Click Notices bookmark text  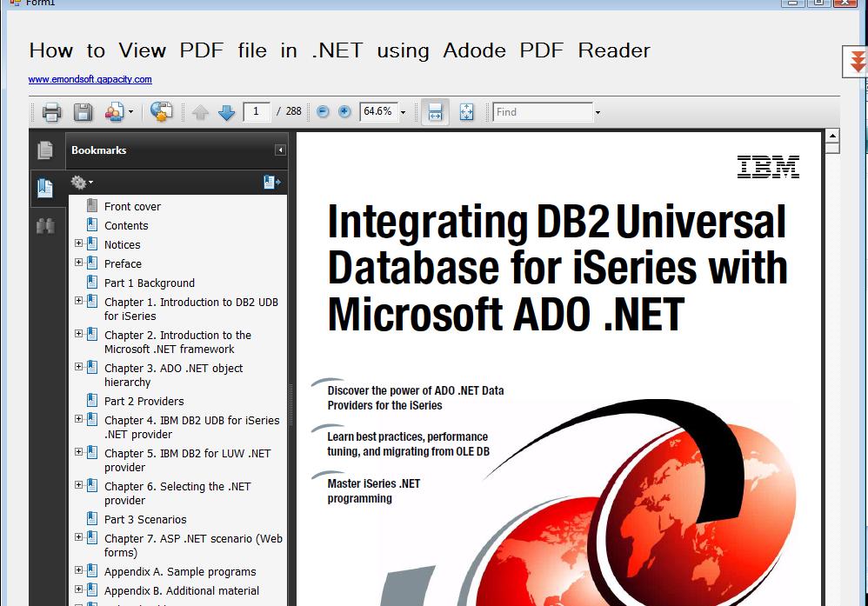123,244
